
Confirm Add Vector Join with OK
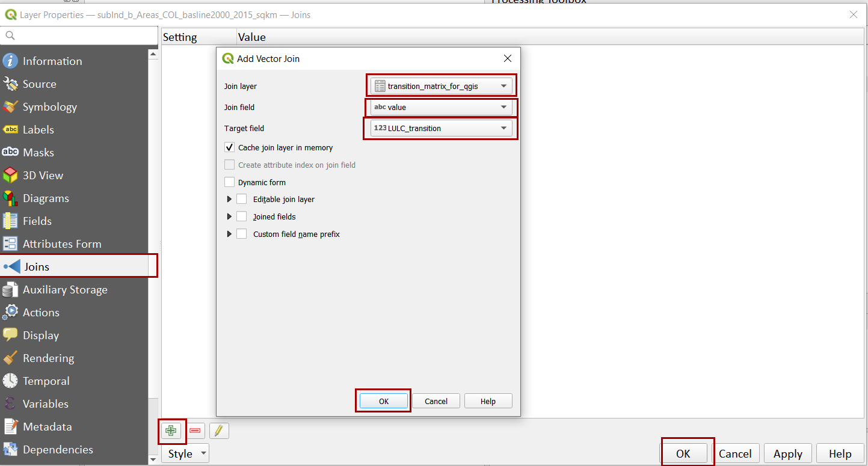[x=384, y=401]
